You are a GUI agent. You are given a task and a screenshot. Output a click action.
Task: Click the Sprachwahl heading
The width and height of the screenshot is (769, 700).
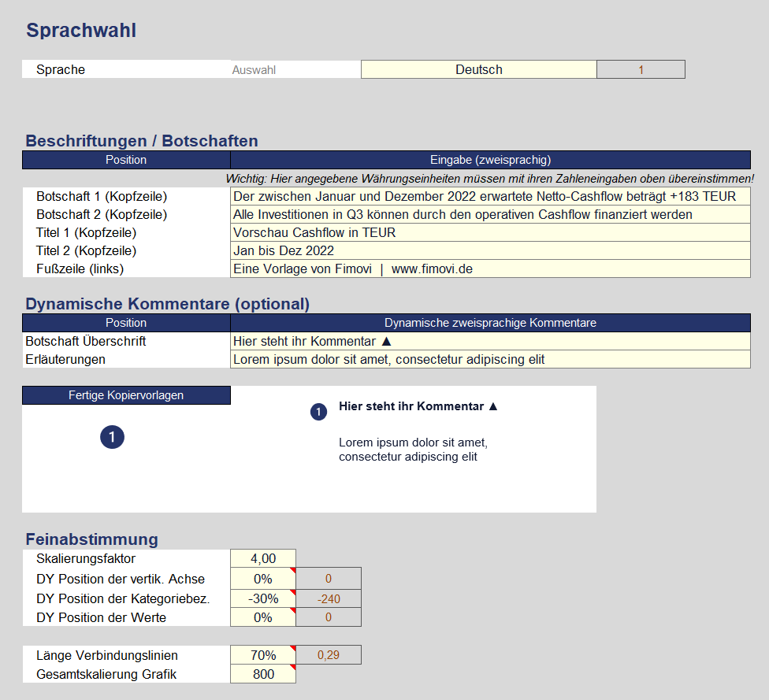tap(81, 31)
